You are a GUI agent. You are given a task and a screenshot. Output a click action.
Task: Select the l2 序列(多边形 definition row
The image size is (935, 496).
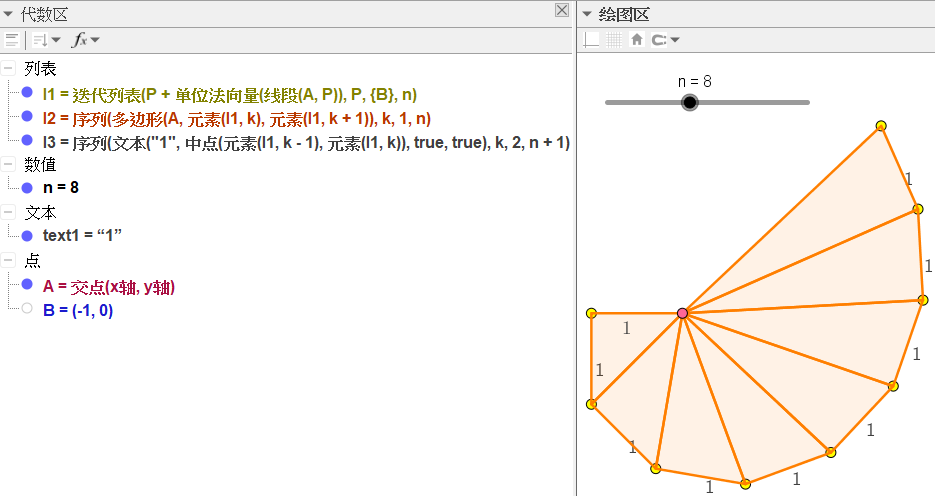click(237, 119)
